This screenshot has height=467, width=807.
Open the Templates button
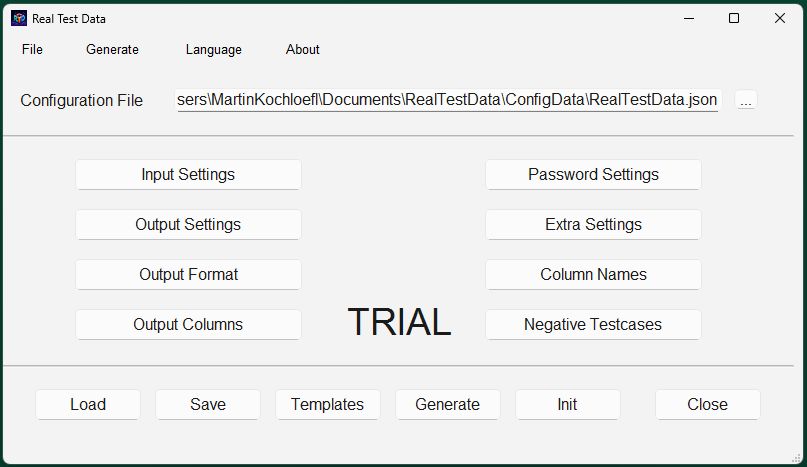click(x=328, y=404)
